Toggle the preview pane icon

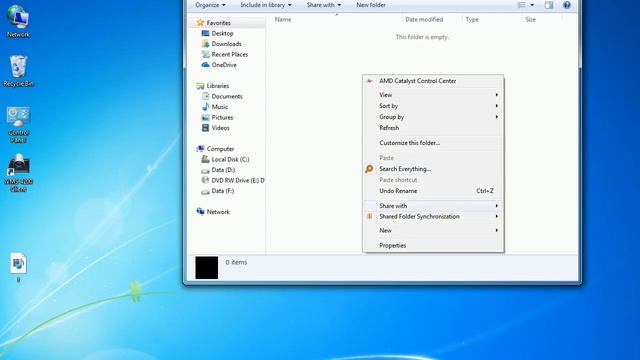coord(549,5)
